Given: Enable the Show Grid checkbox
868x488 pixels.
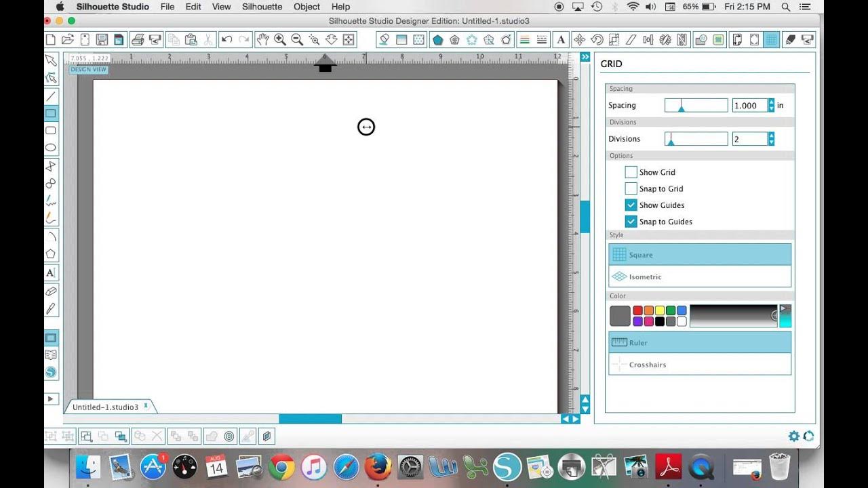Looking at the screenshot, I should click(631, 172).
